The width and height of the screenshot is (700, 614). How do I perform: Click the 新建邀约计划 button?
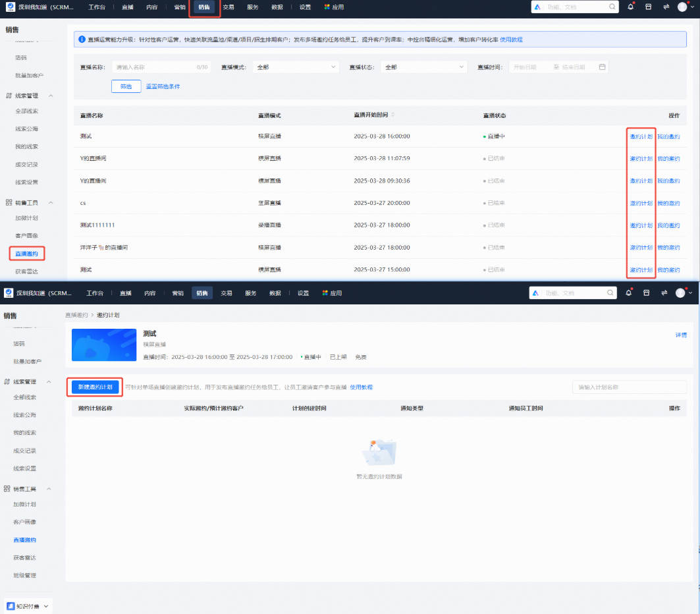click(94, 387)
